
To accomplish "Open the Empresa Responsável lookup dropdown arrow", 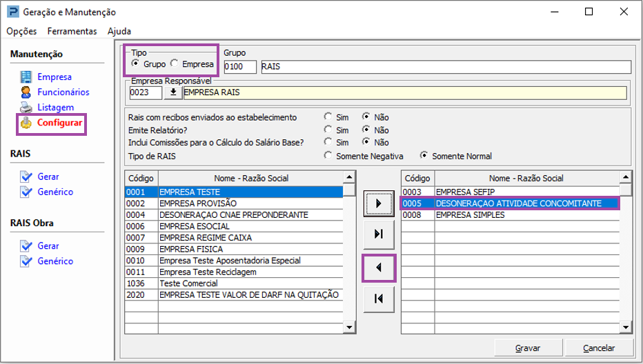I will (173, 92).
